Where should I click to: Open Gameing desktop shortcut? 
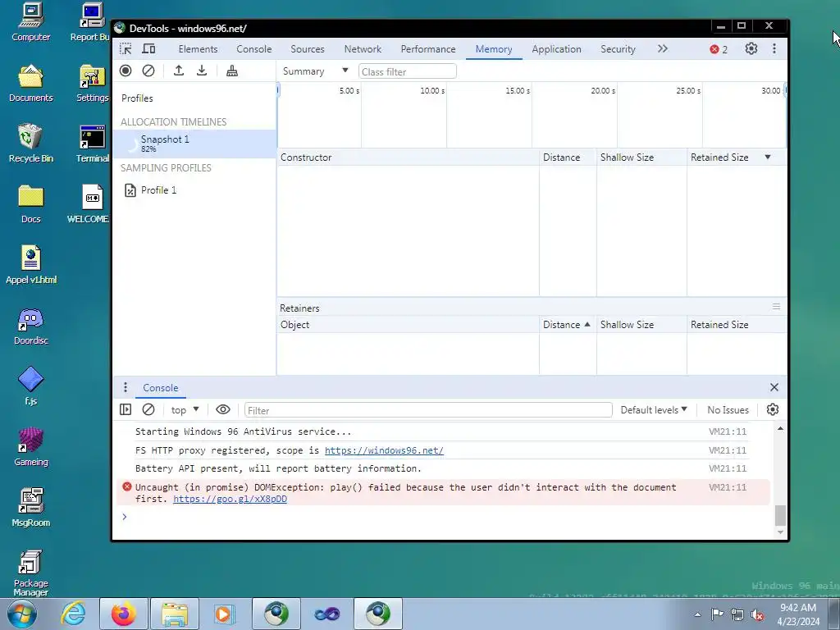[31, 447]
